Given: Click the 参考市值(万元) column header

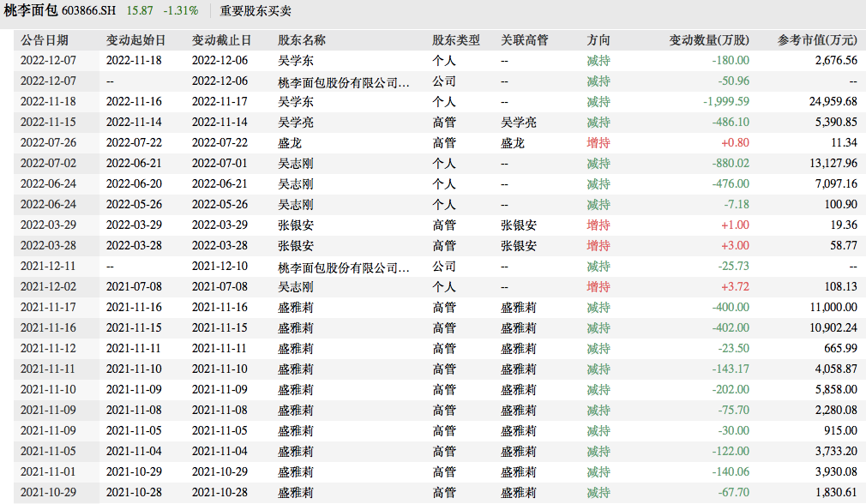Looking at the screenshot, I should 817,40.
